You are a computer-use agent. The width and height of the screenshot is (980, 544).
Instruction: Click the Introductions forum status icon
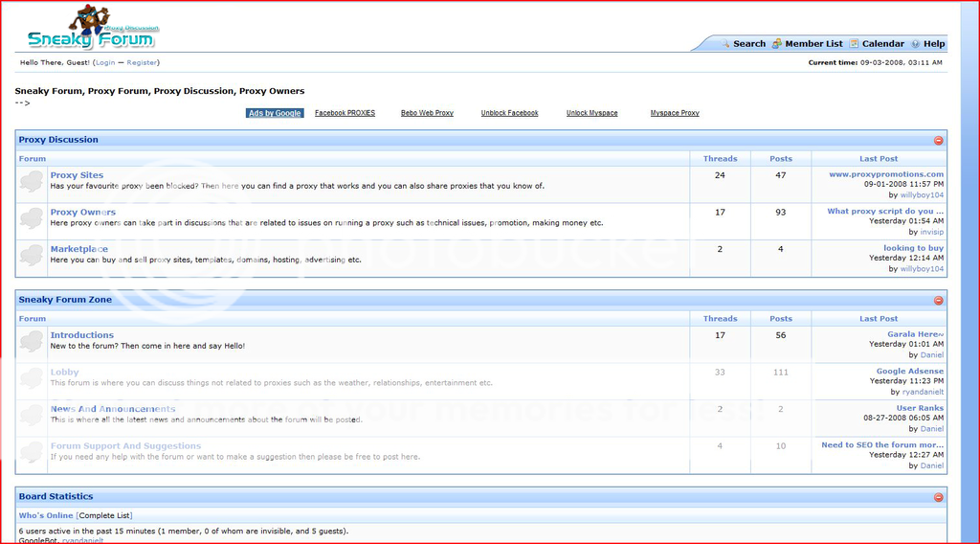click(x=33, y=341)
